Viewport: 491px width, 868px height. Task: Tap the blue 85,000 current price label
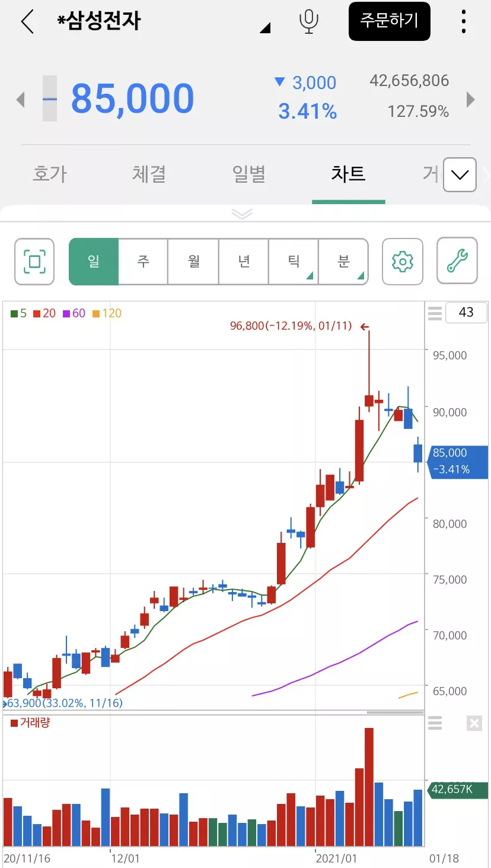[458, 462]
